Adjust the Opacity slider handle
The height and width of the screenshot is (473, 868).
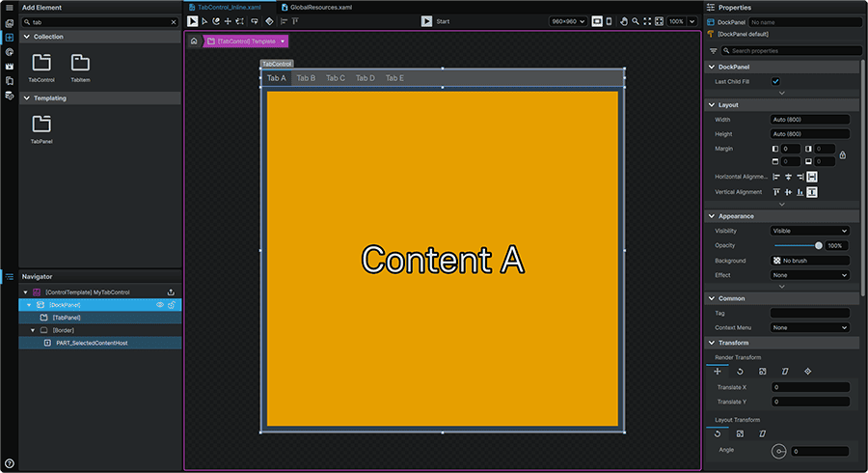tap(819, 245)
